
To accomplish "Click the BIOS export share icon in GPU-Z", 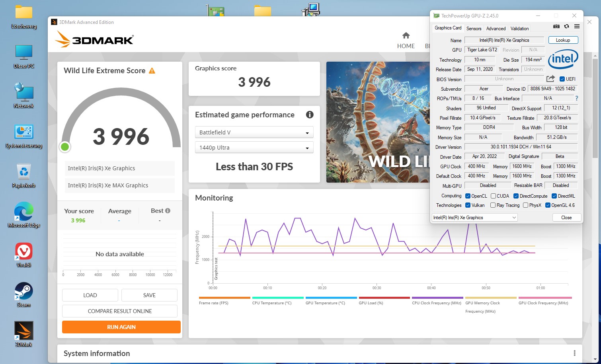I will [x=550, y=79].
